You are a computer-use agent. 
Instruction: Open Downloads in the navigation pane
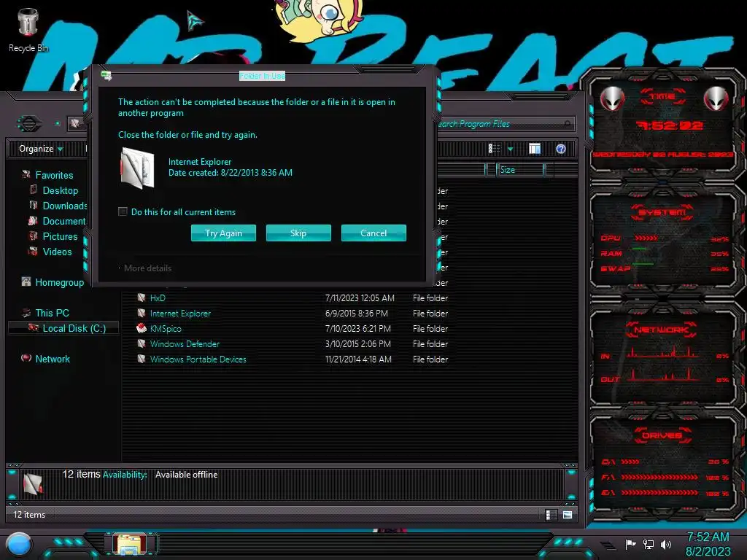click(x=65, y=206)
